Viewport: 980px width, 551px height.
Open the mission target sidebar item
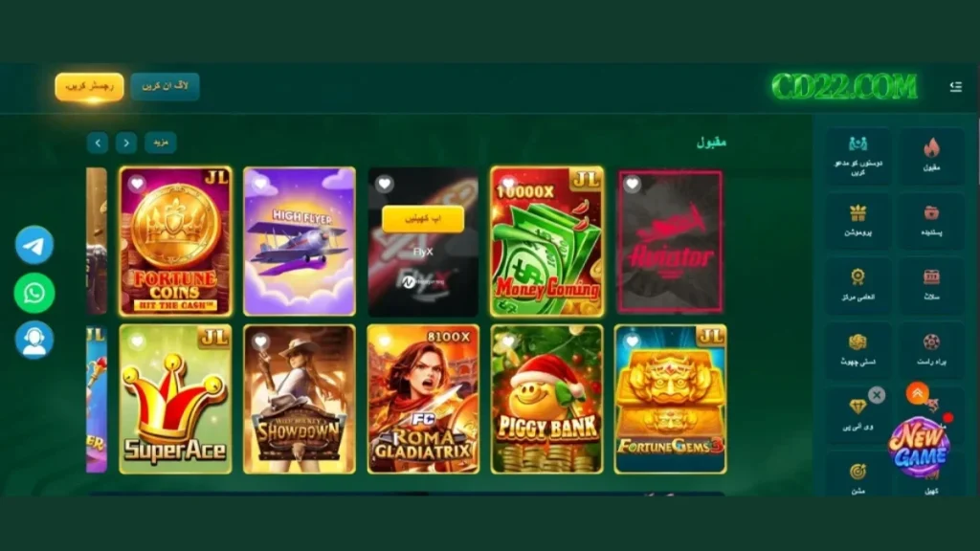click(x=858, y=477)
